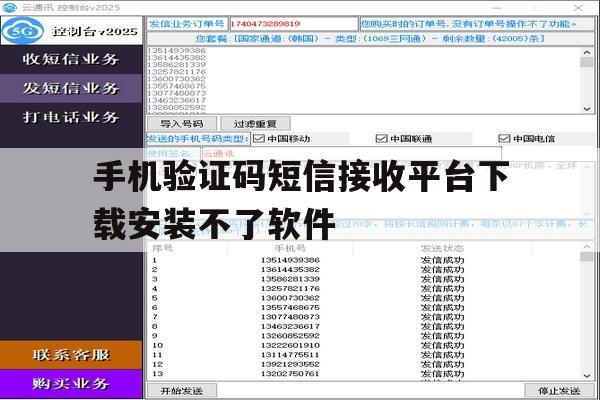Click the 5G cloud logo icon
This screenshot has height=400, width=600.
23,31
